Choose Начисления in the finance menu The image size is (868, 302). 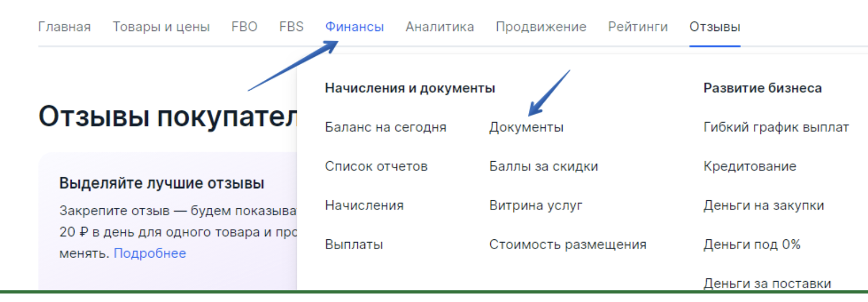[x=364, y=206]
